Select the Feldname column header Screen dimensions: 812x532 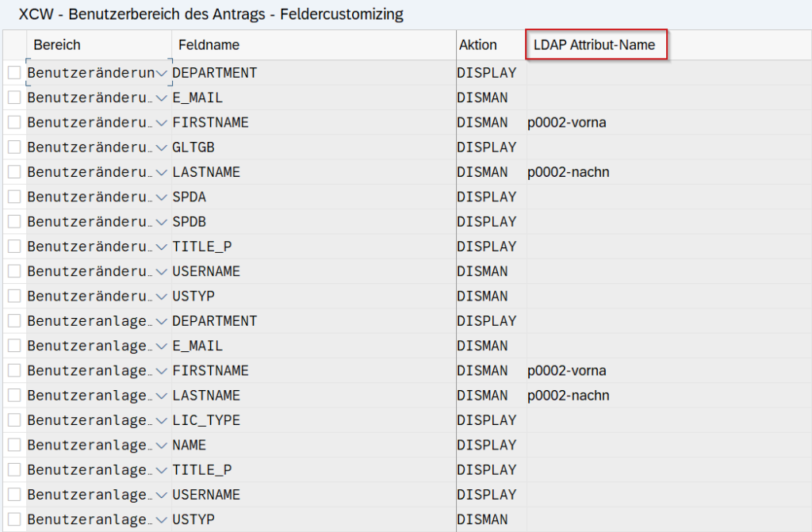(314, 45)
